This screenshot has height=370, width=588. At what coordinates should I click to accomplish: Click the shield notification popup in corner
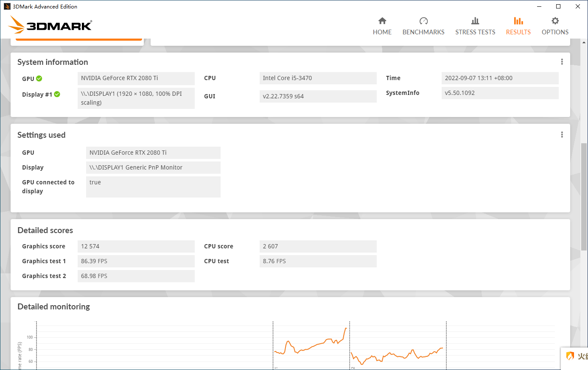coord(574,357)
